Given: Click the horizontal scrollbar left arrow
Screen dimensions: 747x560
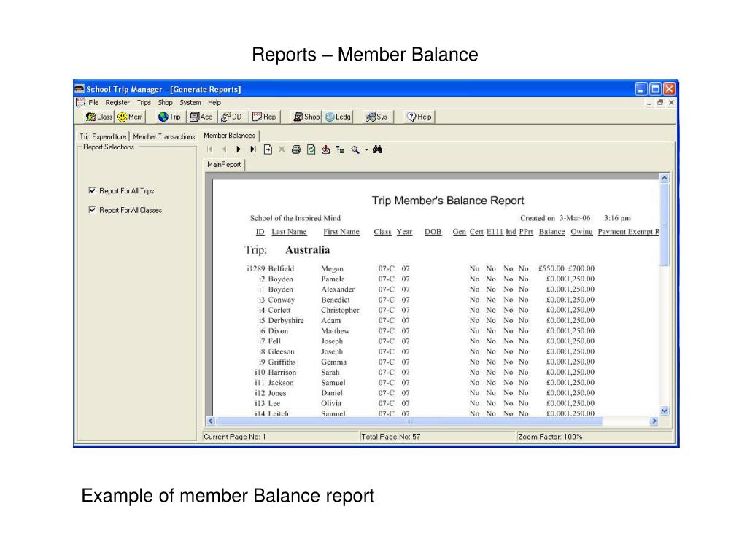Looking at the screenshot, I should click(211, 421).
